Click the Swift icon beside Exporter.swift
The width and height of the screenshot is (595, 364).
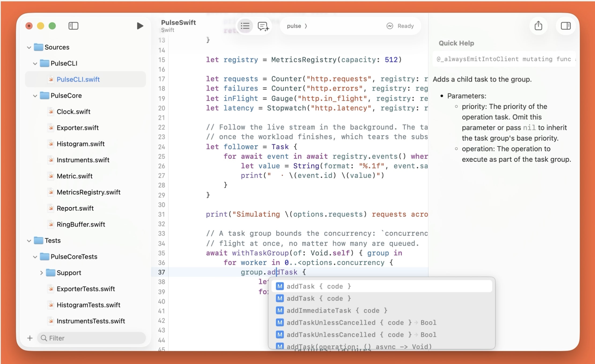point(51,127)
